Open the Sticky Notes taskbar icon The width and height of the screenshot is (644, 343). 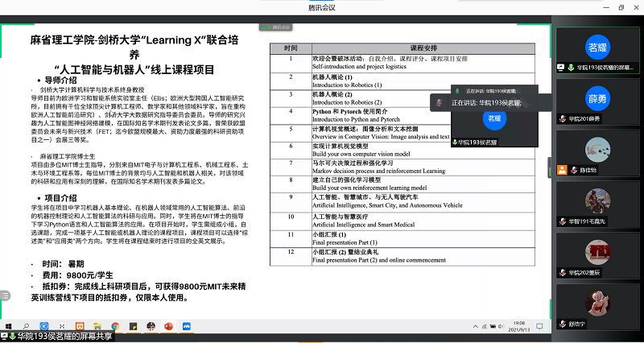pyautogui.click(x=133, y=327)
